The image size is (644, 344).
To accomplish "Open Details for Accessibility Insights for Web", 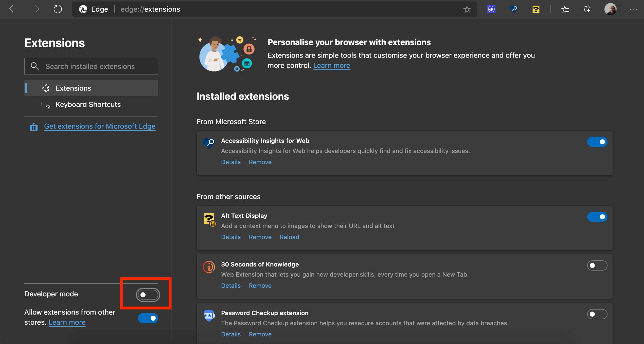I will [231, 162].
